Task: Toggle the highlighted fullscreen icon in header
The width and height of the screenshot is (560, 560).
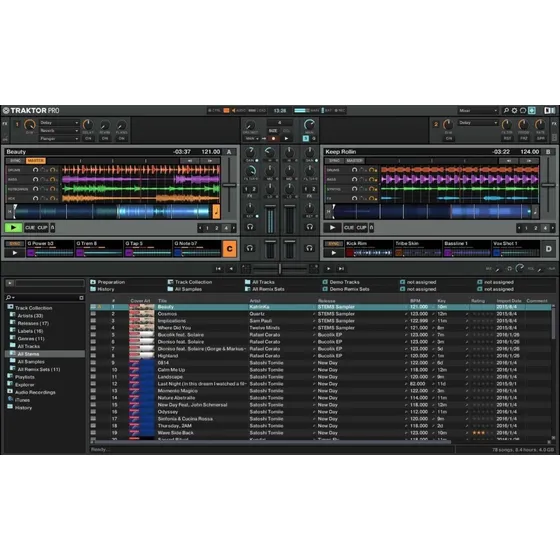Action: 532,111
